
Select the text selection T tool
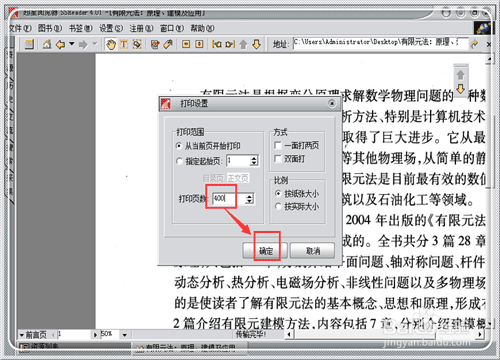point(124,44)
